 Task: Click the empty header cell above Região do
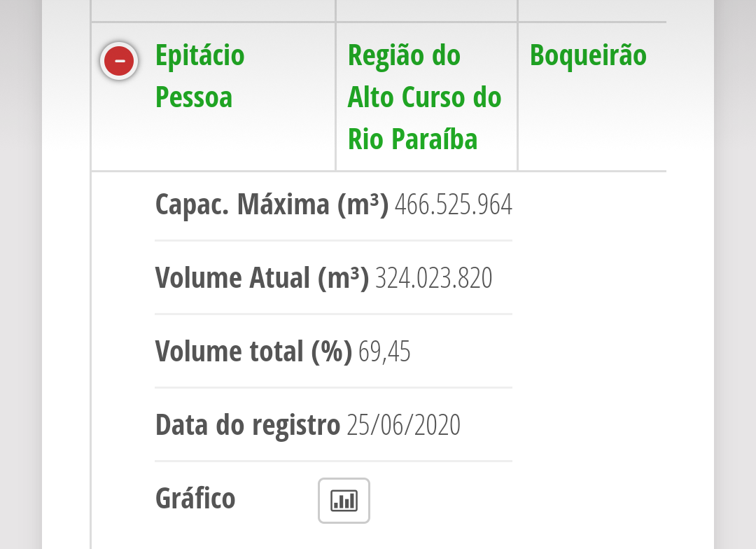(427, 11)
